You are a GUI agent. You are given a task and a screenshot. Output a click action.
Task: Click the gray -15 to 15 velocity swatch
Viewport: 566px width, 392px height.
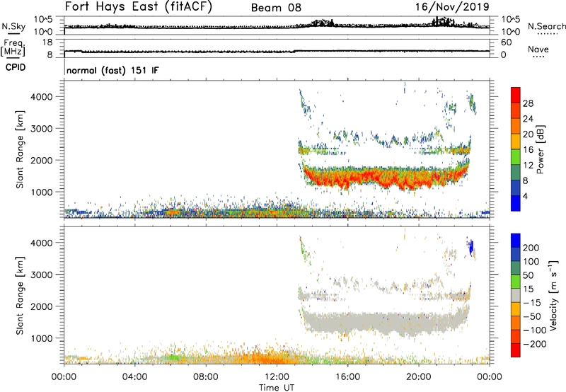(x=516, y=295)
